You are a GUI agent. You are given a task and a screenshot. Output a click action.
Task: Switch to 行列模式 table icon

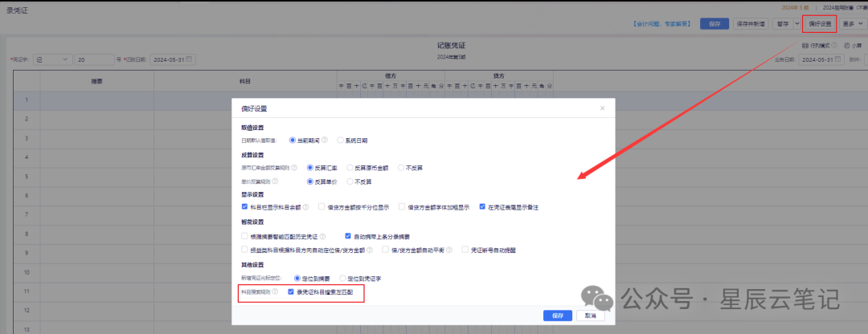[x=805, y=45]
